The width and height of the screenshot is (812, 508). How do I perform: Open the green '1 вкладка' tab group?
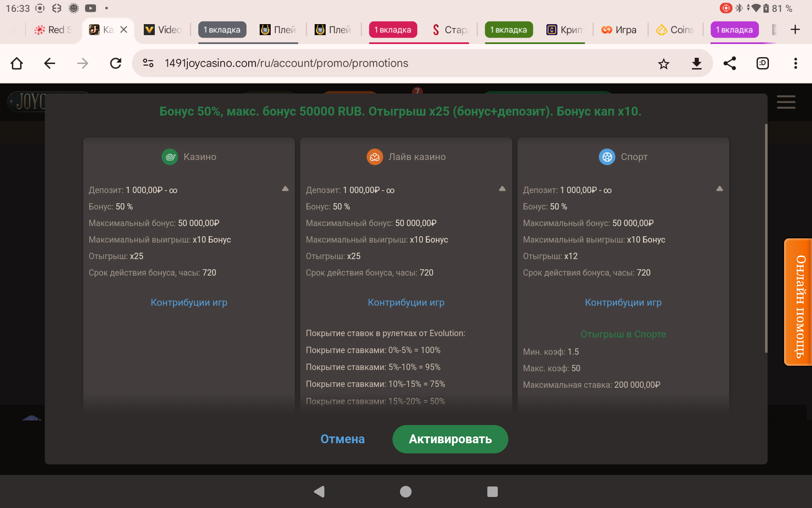tap(509, 30)
